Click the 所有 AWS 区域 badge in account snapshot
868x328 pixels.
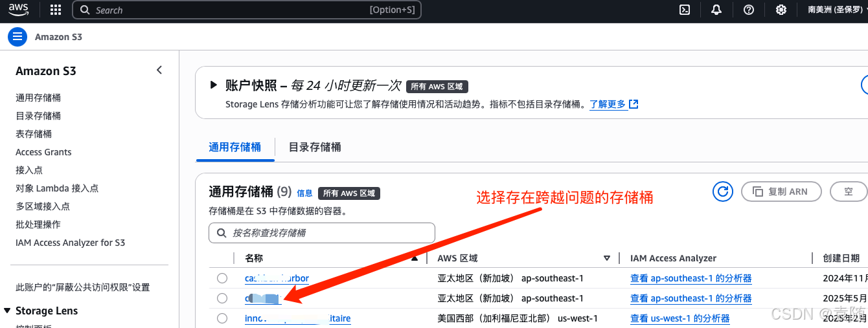(437, 87)
